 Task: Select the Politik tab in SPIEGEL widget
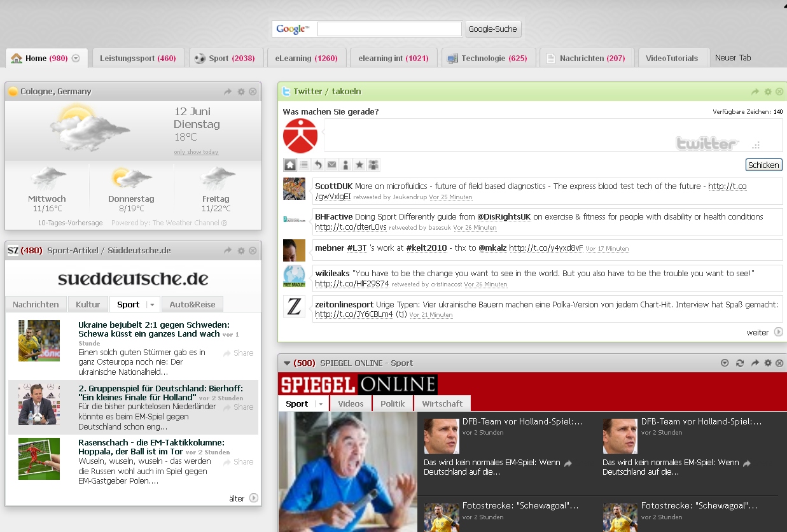coord(393,403)
